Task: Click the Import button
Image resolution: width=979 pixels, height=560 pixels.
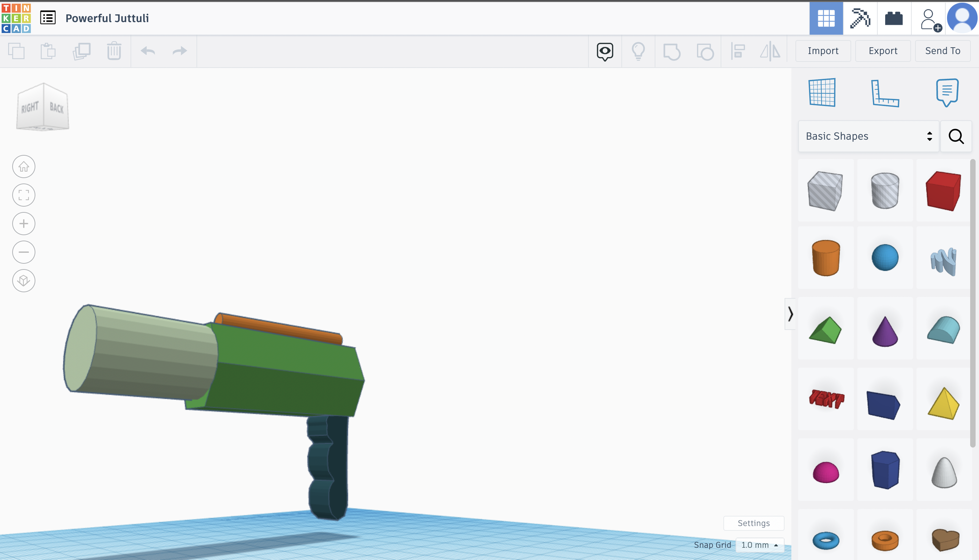Action: pos(823,51)
